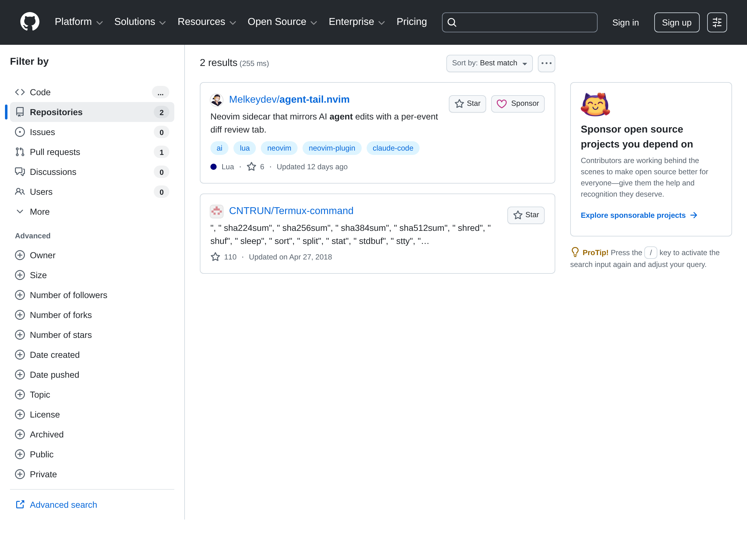This screenshot has height=560, width=747.
Task: Open the Explore sponsorable projects link
Action: point(639,215)
